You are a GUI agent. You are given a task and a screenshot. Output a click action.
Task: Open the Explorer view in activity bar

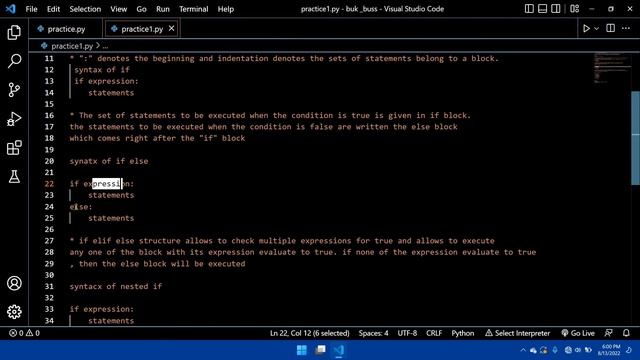click(14, 32)
